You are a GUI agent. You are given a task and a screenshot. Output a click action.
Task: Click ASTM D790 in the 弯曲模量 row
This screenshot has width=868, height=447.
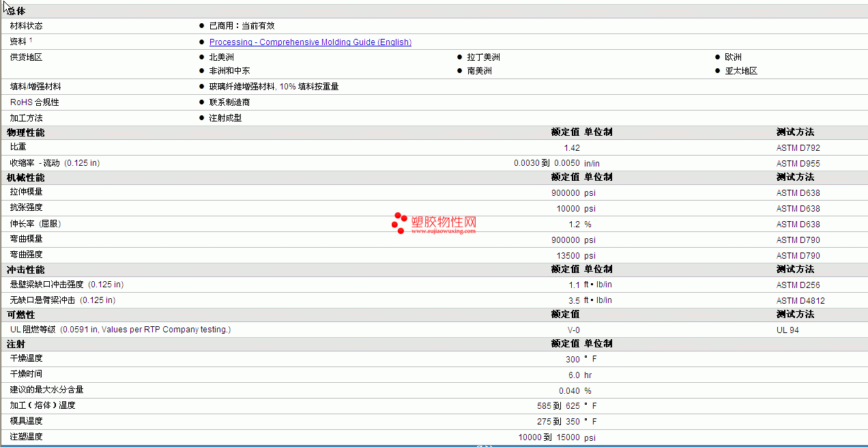point(798,240)
